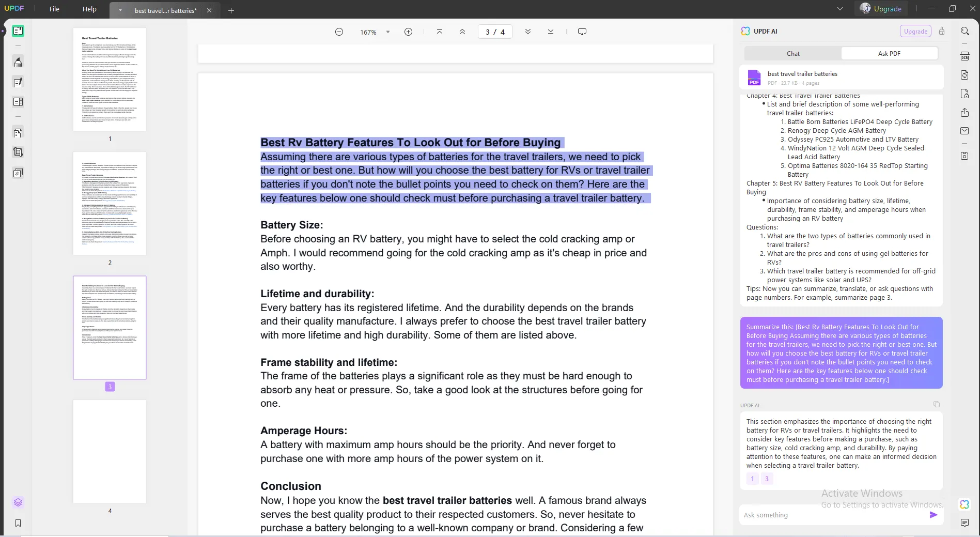Click the zoom in plus icon

[408, 32]
